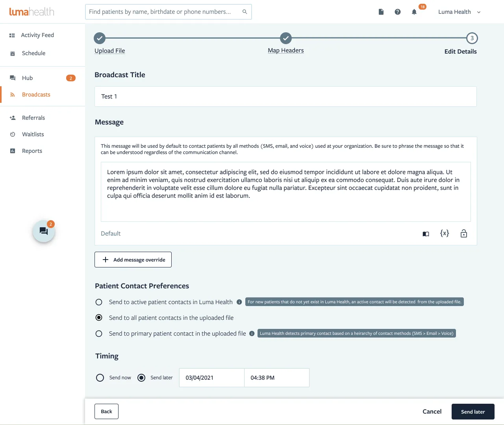The image size is (504, 425).
Task: Show info for primary patient contact option
Action: click(252, 334)
